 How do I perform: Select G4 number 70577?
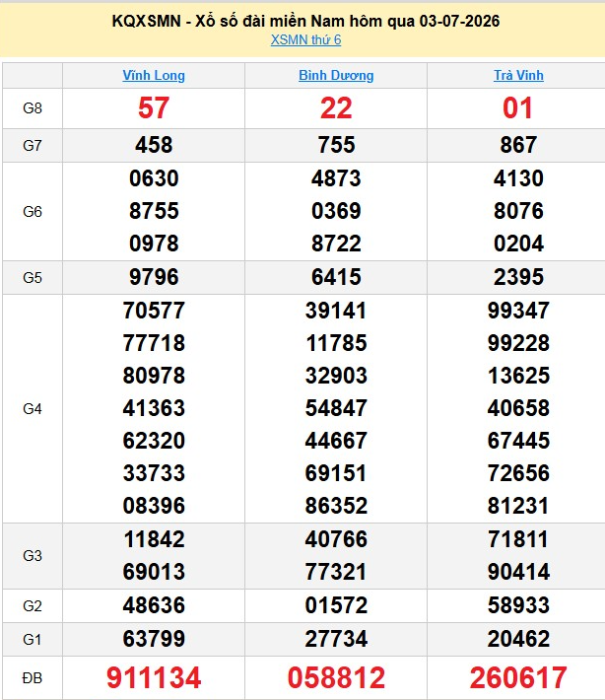154,311
